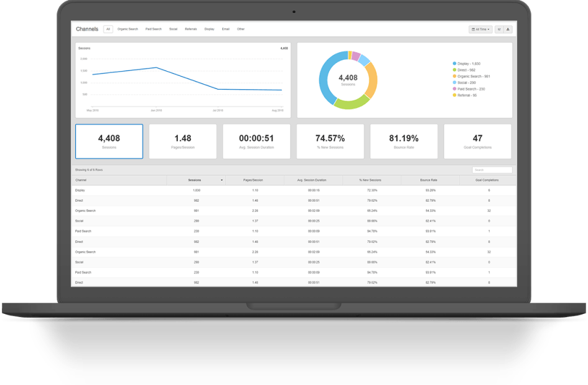Image resolution: width=588 pixels, height=385 pixels.
Task: Click the share icon beside All Time
Action: 499,29
